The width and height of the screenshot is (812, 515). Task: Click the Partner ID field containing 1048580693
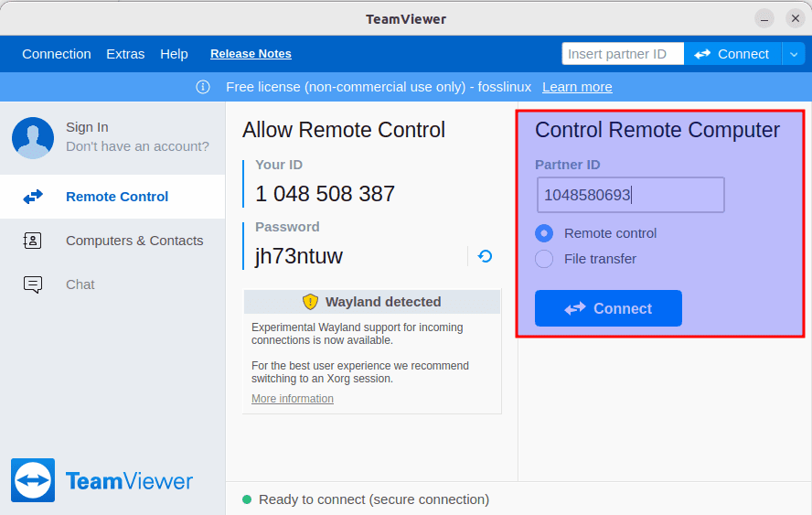tap(630, 195)
